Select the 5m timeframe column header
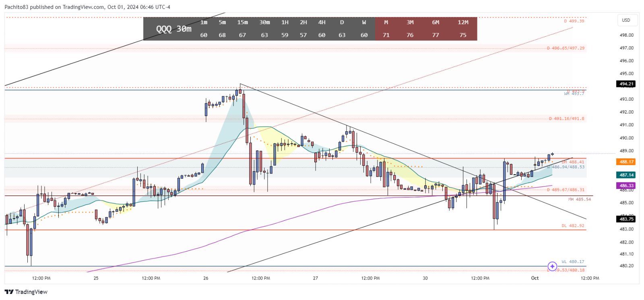Screen dimensions: 644x300 pos(222,23)
